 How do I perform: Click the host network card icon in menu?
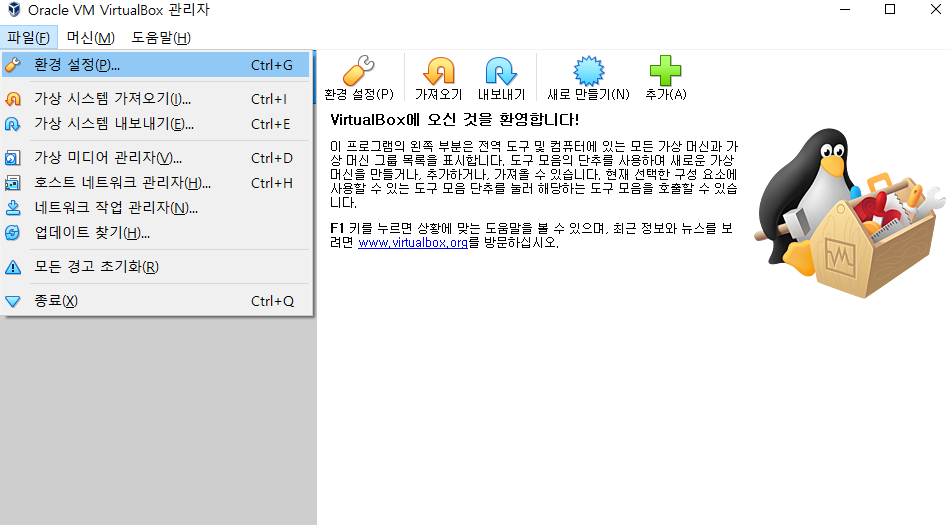click(13, 183)
